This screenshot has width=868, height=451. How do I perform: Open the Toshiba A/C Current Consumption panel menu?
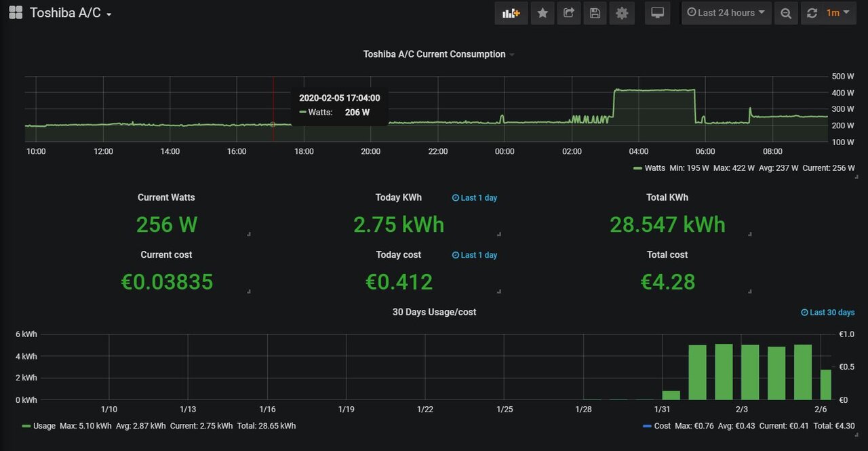(x=439, y=54)
